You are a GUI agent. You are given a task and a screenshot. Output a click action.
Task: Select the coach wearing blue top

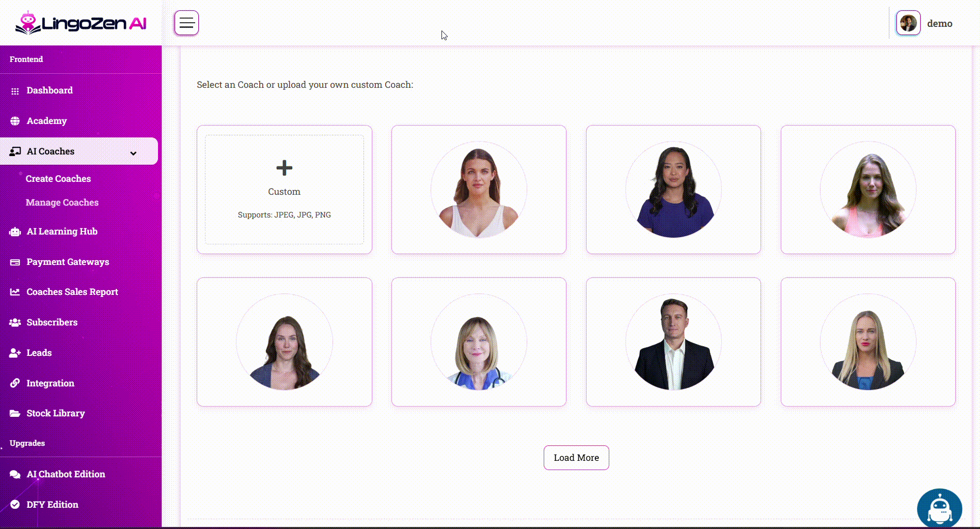pos(673,190)
